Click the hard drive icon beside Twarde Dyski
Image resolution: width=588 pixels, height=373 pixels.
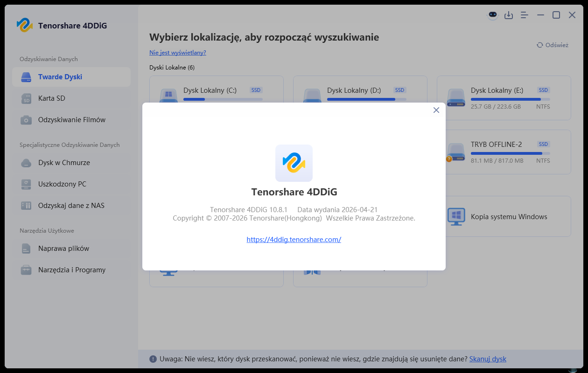[x=26, y=77]
